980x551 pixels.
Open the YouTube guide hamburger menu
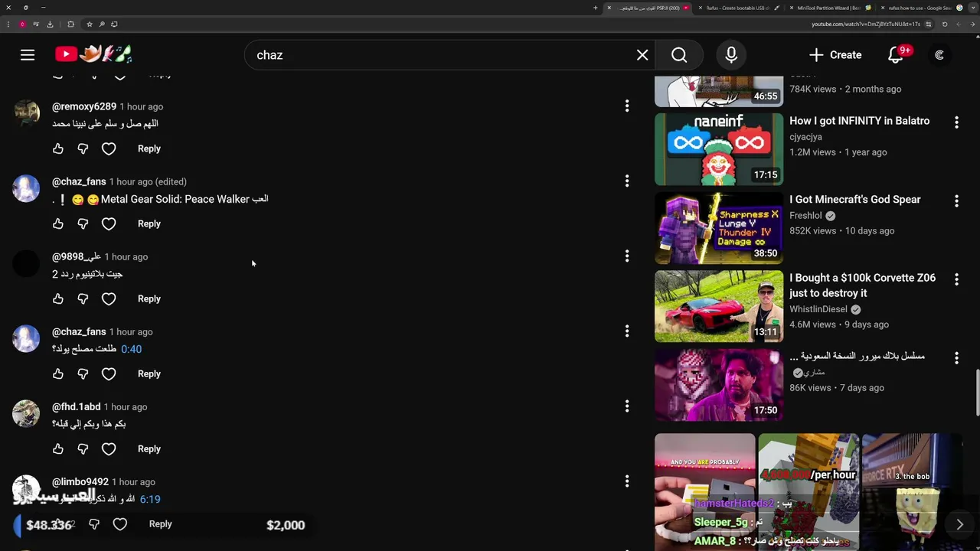pos(28,55)
